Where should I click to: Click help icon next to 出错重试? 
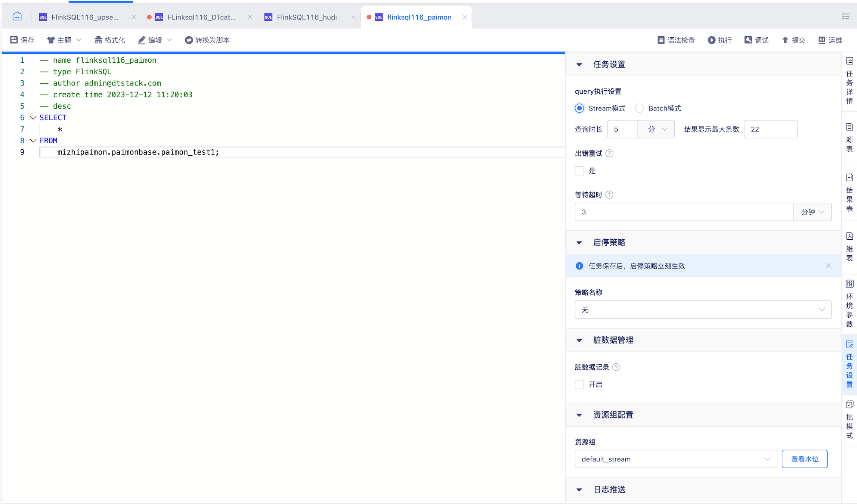point(609,153)
